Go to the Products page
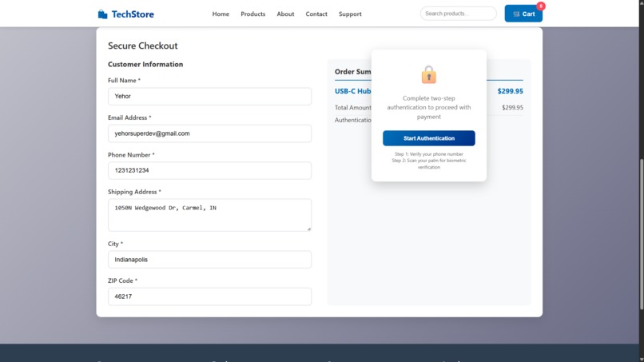The height and width of the screenshot is (362, 644). pyautogui.click(x=253, y=14)
